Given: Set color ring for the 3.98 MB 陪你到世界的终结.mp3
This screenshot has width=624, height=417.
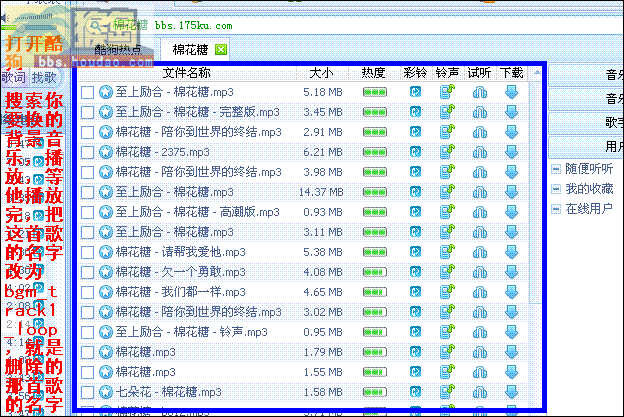Looking at the screenshot, I should point(415,172).
